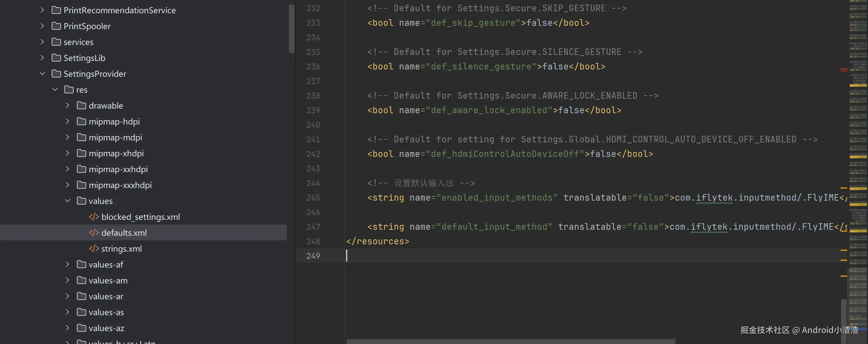Viewport: 868px width, 344px height.
Task: Expand the values-ar folder
Action: click(67, 296)
